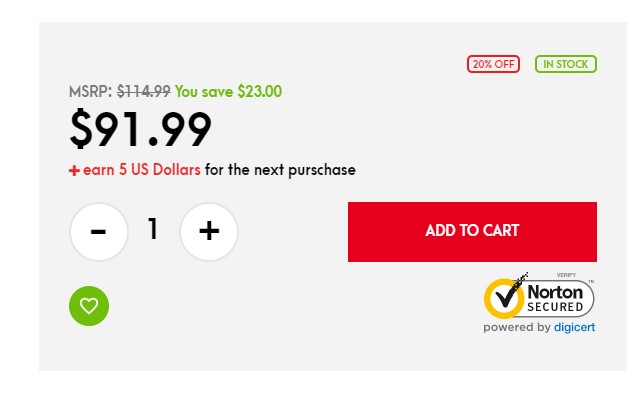Click the $91.99 price
Screen dimensions: 639x402
pos(141,129)
